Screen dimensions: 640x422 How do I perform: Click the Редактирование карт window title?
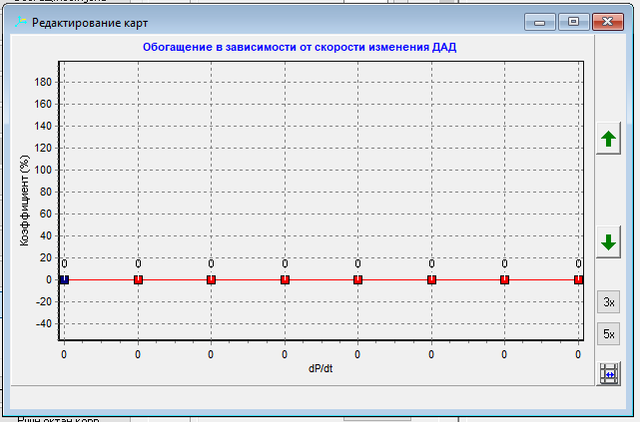coord(90,23)
